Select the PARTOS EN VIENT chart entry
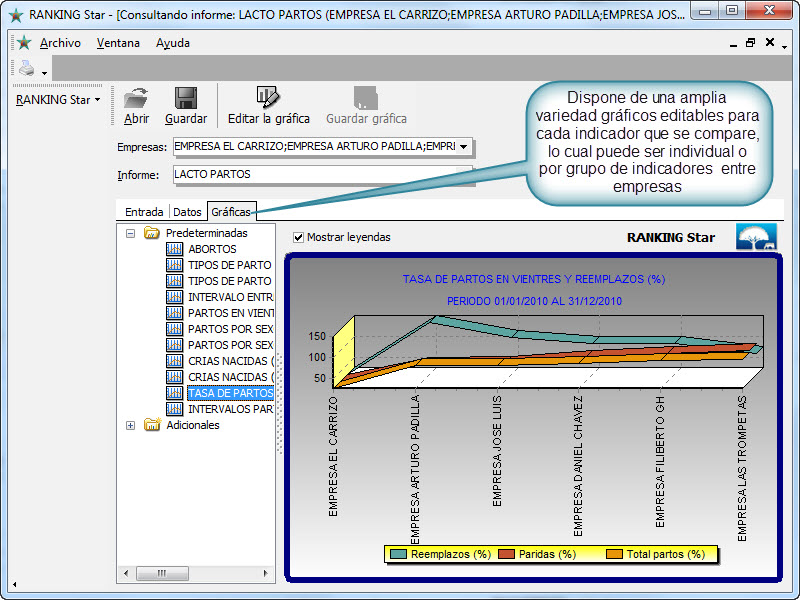Image resolution: width=800 pixels, height=600 pixels. [x=231, y=313]
